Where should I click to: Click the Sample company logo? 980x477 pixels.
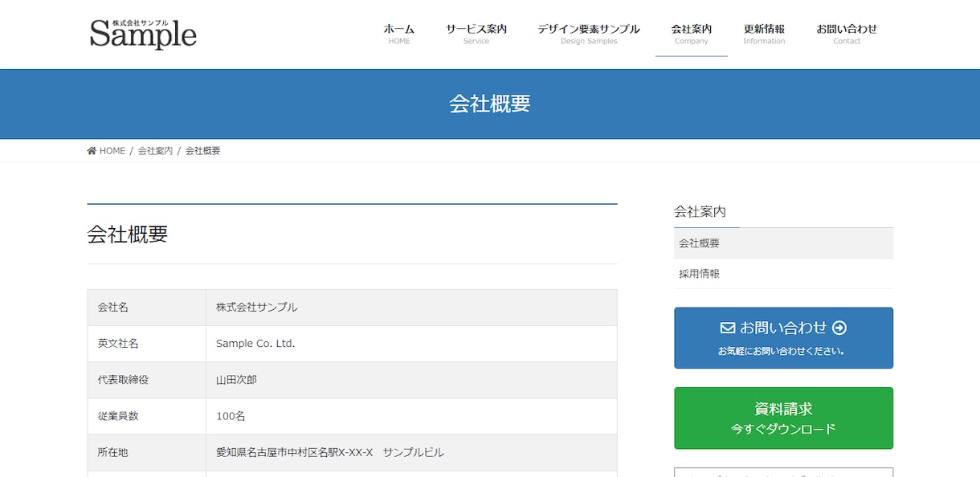pyautogui.click(x=143, y=34)
